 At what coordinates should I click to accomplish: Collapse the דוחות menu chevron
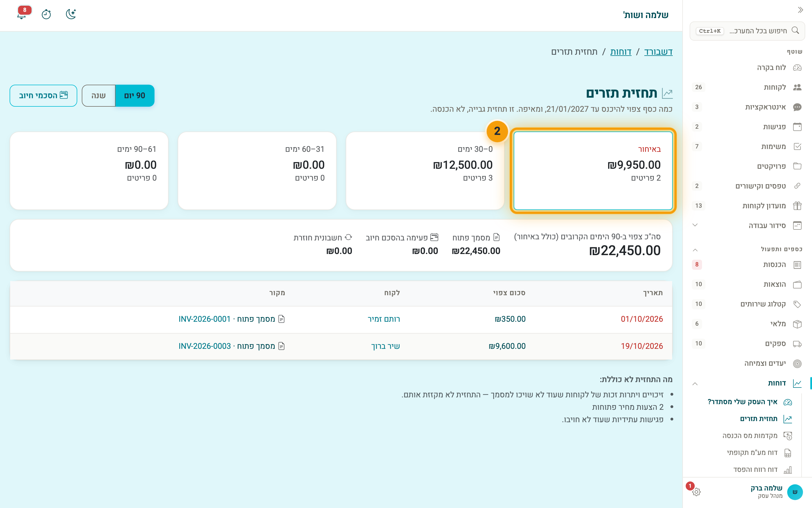[x=695, y=384]
